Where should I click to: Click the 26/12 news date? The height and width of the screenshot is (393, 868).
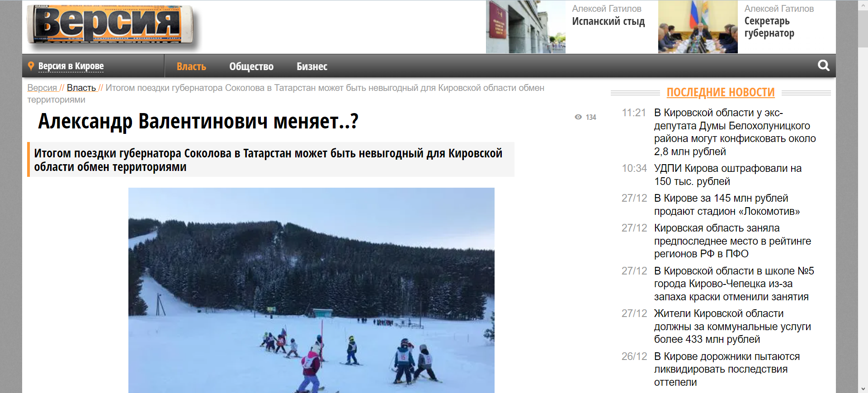[x=634, y=356]
